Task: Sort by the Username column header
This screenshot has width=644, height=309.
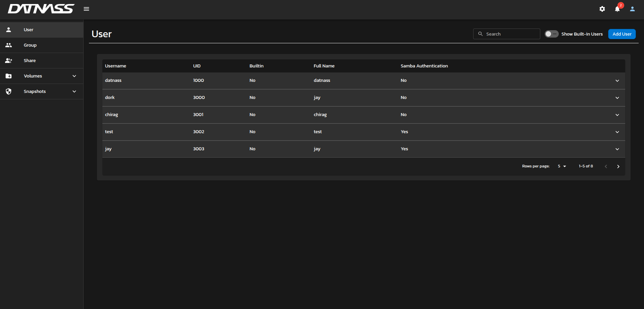Action: tap(115, 66)
